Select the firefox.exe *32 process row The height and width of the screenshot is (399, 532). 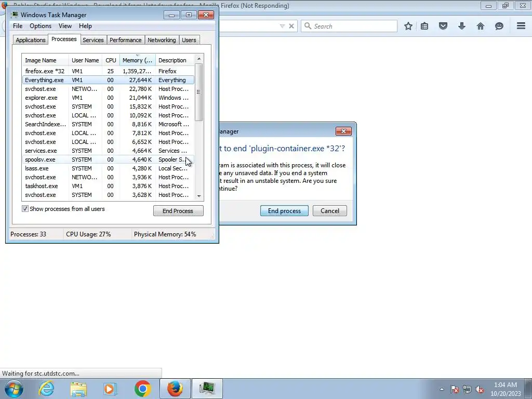108,71
